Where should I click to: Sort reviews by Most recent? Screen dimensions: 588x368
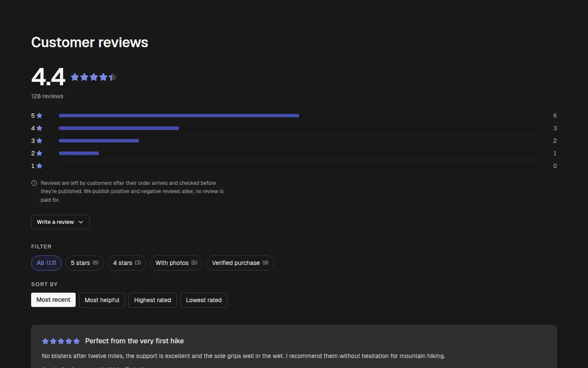[x=53, y=300]
